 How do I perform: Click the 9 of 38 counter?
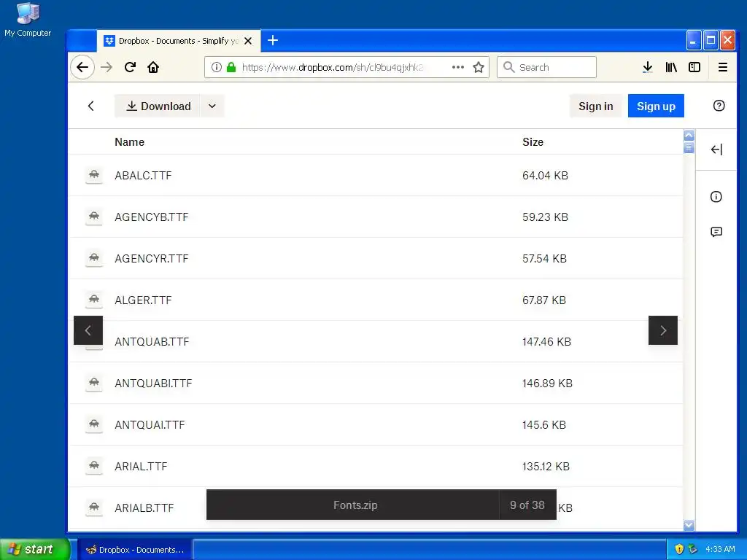527,505
